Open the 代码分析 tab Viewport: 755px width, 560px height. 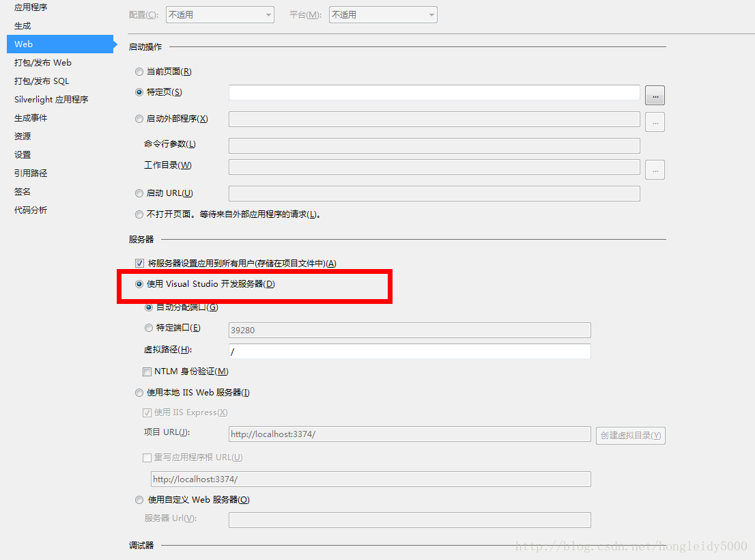click(x=31, y=210)
